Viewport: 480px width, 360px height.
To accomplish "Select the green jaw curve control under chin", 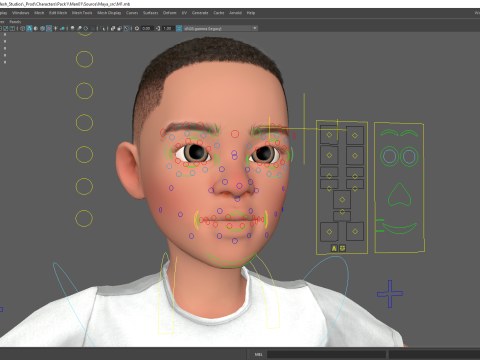I will (232, 261).
